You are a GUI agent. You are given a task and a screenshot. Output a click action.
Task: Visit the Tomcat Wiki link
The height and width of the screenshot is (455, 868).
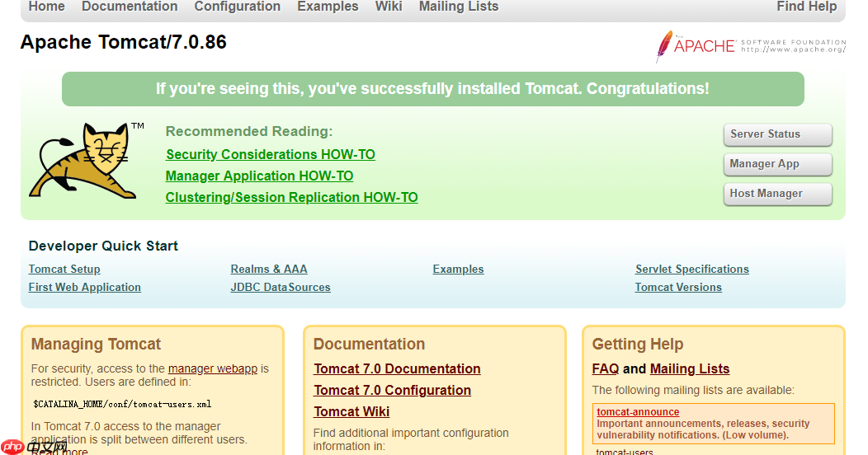351,412
